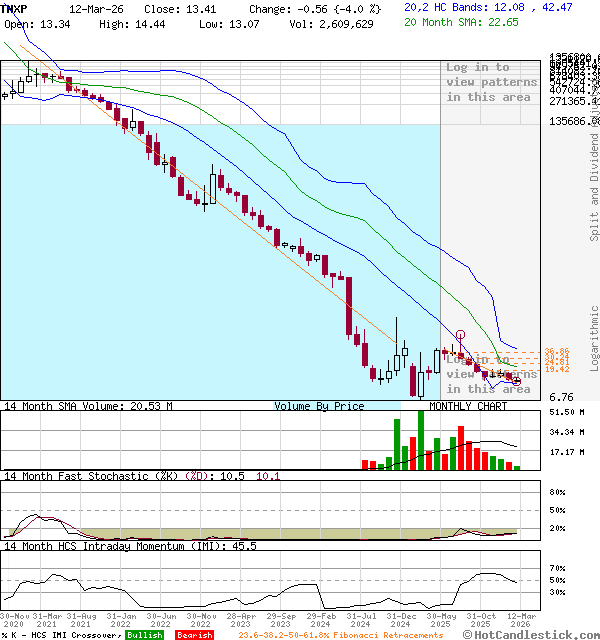Click the '%K - HCS IMI Crossover' legend text

coord(60,634)
